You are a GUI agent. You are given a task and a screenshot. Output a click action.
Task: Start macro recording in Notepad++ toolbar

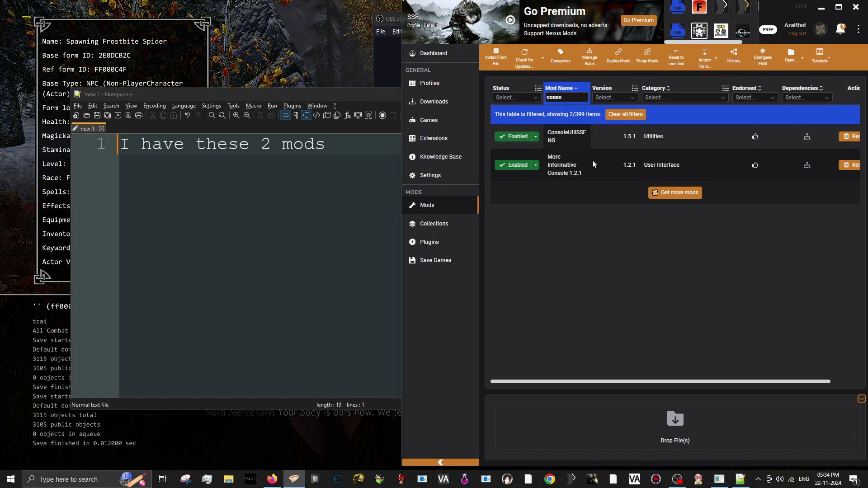pos(382,116)
